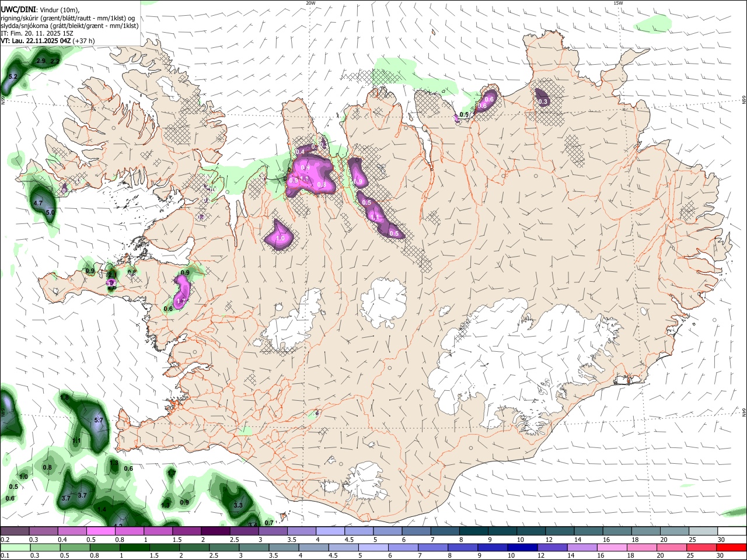Click the IT: Fim. 20. 11. 2025 15Z line
This screenshot has height=560, width=747.
tap(37, 33)
